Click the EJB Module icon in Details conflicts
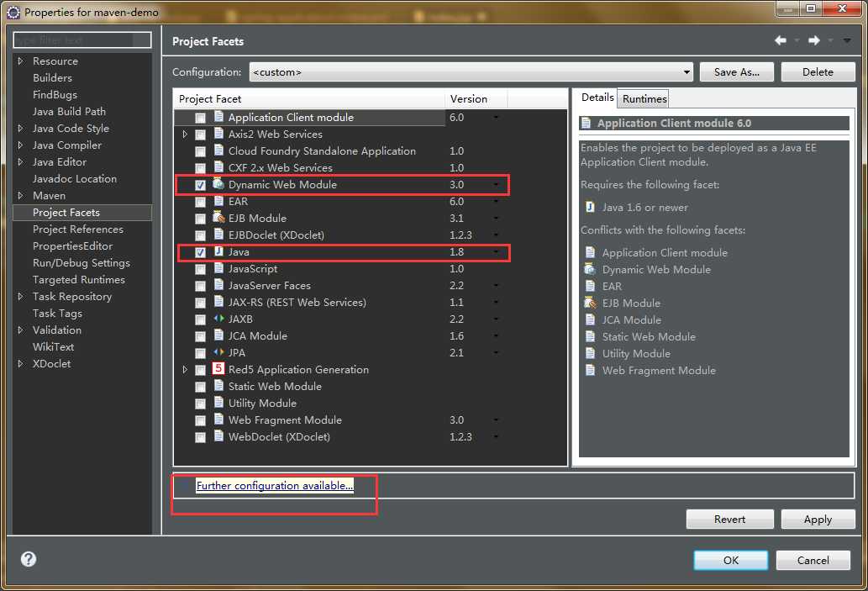Viewport: 868px width, 591px height. point(590,303)
